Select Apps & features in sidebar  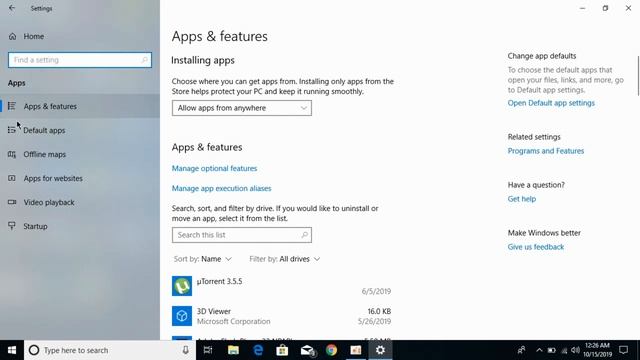[x=80, y=106]
